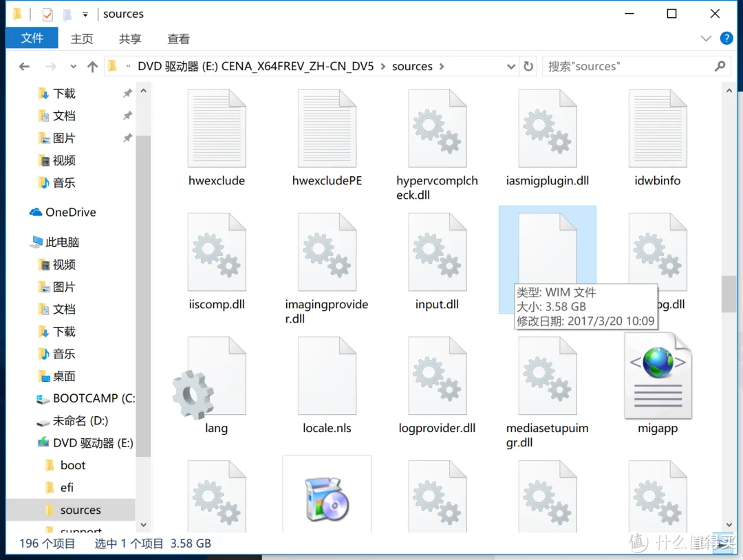This screenshot has width=743, height=560.
Task: Click file list scrollbar down arrow
Action: click(729, 524)
